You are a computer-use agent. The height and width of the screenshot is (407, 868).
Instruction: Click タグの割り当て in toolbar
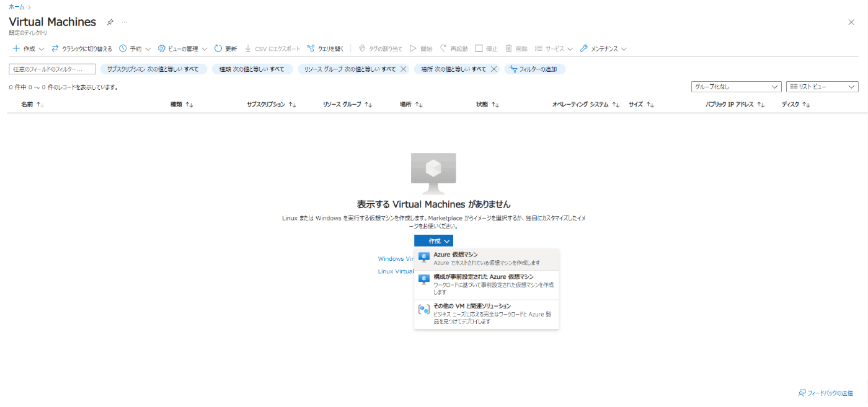point(381,48)
